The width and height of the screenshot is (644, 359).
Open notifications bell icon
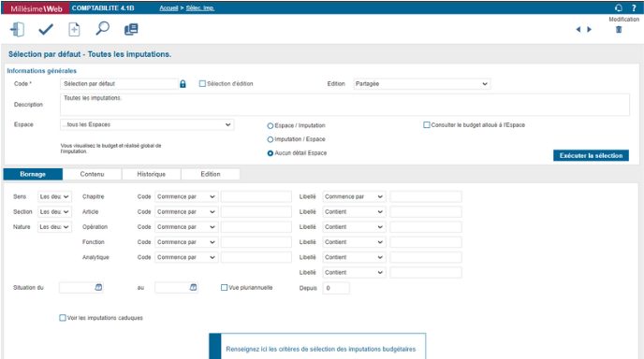[x=619, y=7]
